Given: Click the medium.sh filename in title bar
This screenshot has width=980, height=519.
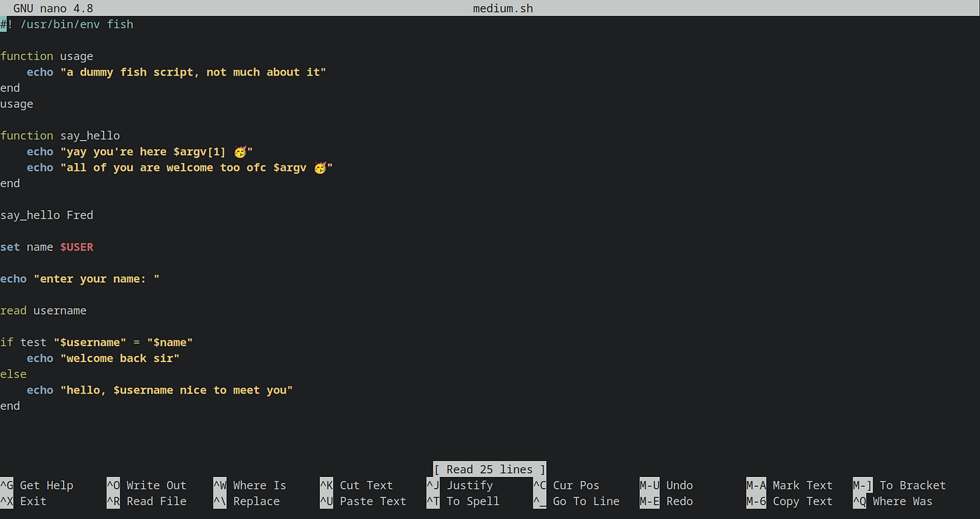Looking at the screenshot, I should (x=503, y=8).
